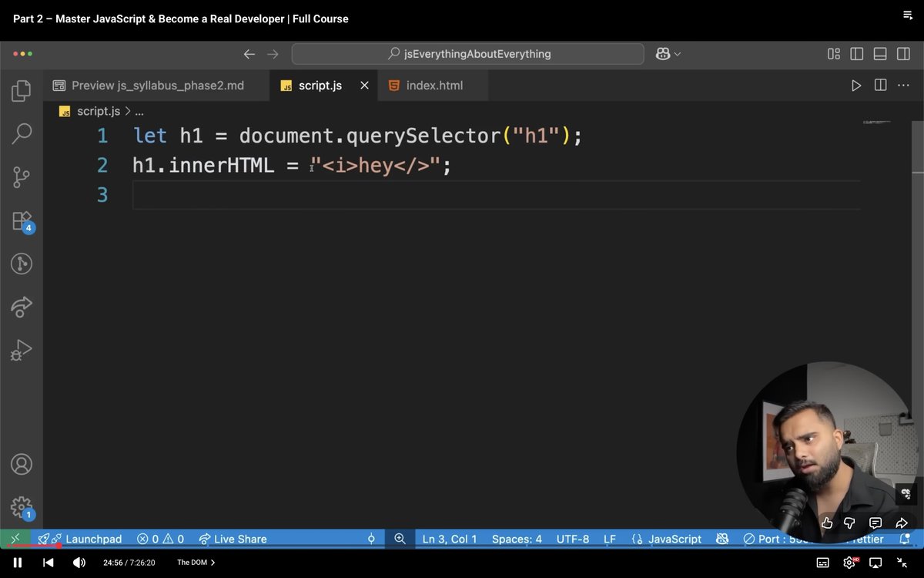Toggle the bottom panel
This screenshot has width=924, height=578.
point(881,54)
